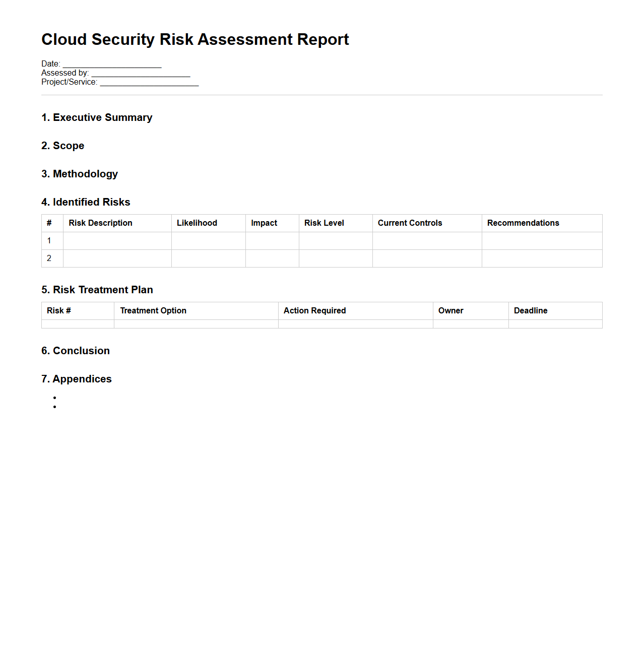Click the Recommendations cell in row 2
Viewport: 644px width, 655px height.
coord(542,258)
